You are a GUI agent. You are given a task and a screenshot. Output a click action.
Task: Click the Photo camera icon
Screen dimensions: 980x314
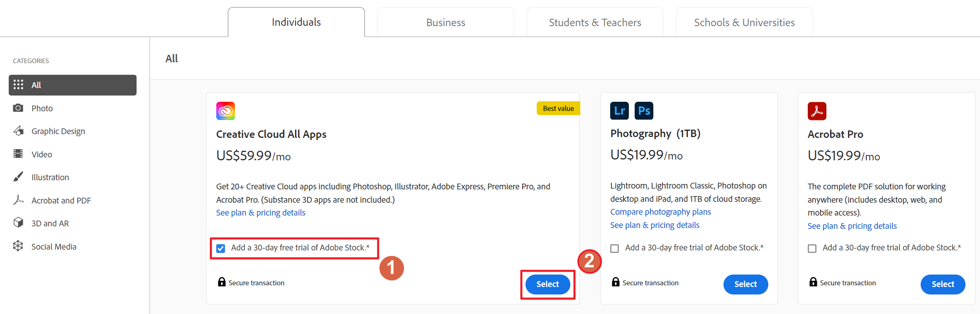click(18, 108)
